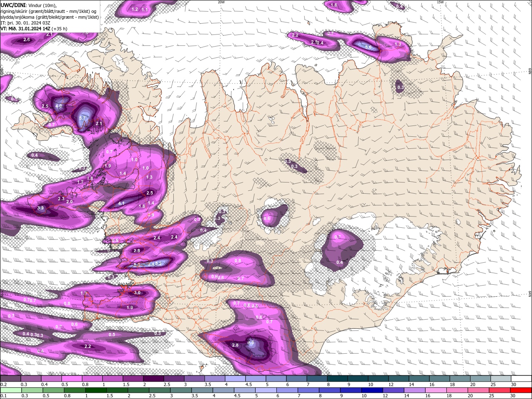532x399 pixels.
Task: Click the dark teal swatch between 8 and 9
Action: 337,379
